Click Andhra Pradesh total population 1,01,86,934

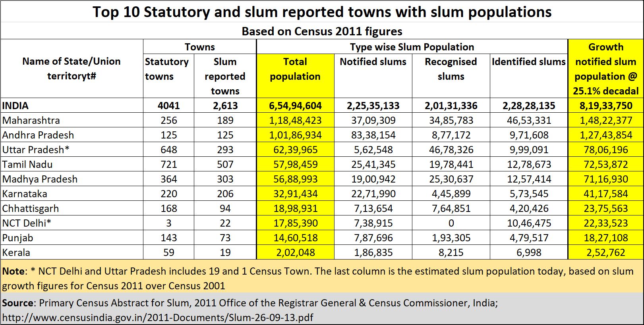(295, 135)
